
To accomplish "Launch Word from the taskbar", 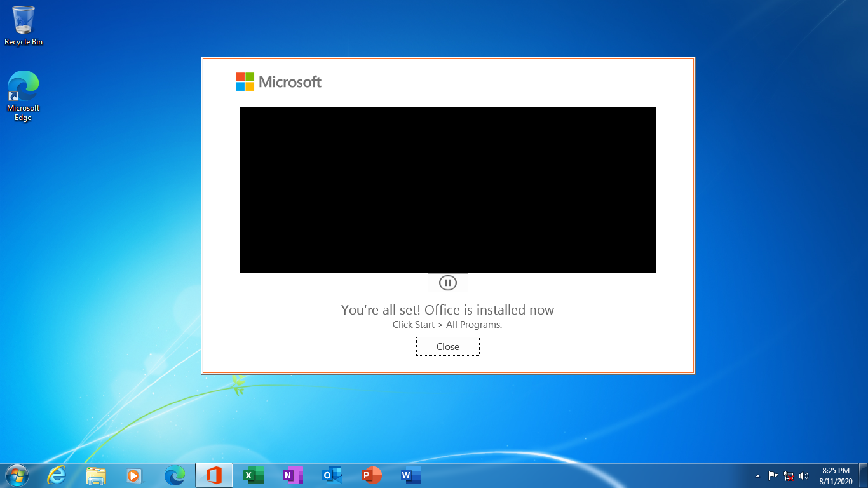I will (410, 475).
